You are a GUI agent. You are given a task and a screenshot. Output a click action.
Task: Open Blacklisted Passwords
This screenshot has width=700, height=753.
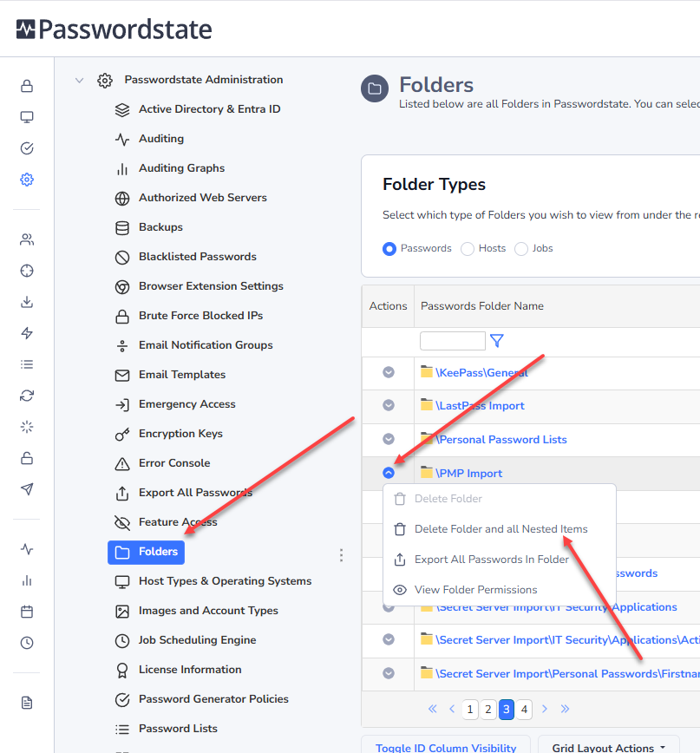click(197, 257)
